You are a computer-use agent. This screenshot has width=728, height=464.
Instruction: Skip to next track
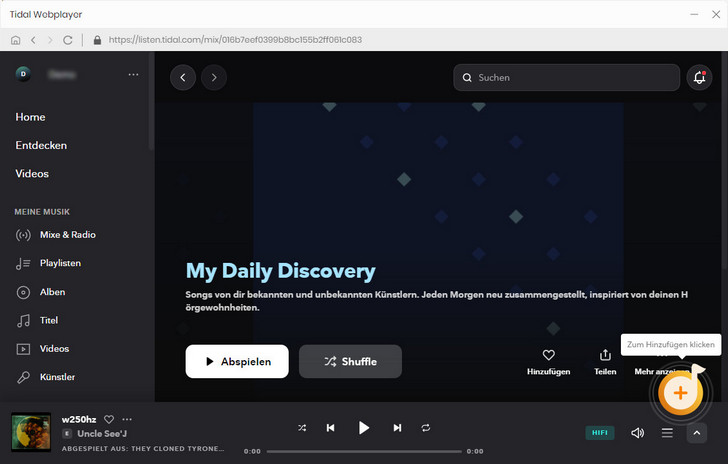point(397,428)
